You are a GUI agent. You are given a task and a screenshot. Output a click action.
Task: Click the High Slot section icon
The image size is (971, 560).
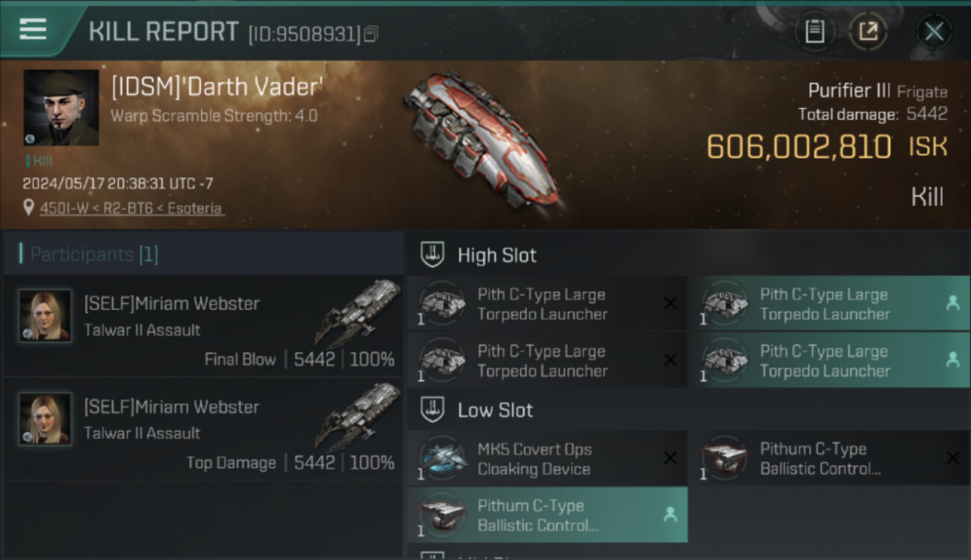point(432,255)
